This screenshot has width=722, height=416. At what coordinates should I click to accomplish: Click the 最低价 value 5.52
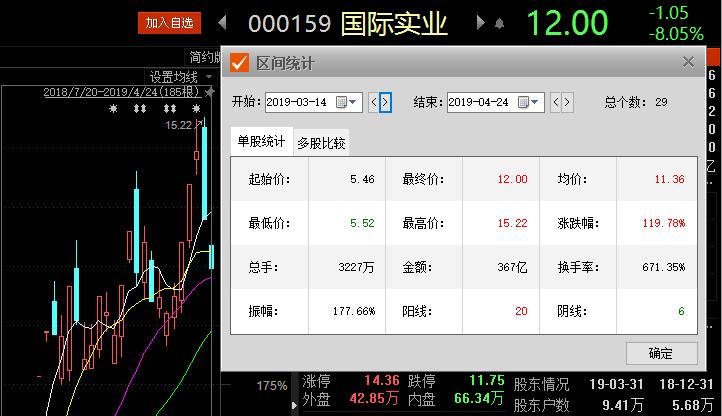(x=362, y=223)
